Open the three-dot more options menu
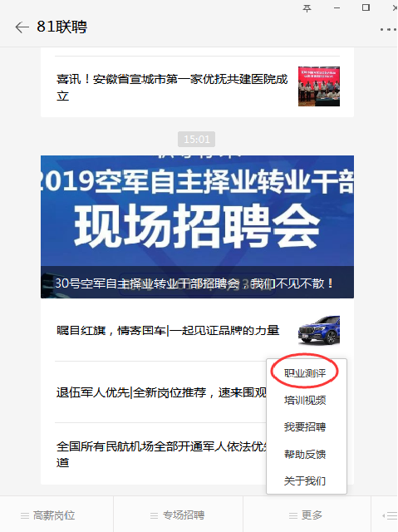 coord(389,30)
